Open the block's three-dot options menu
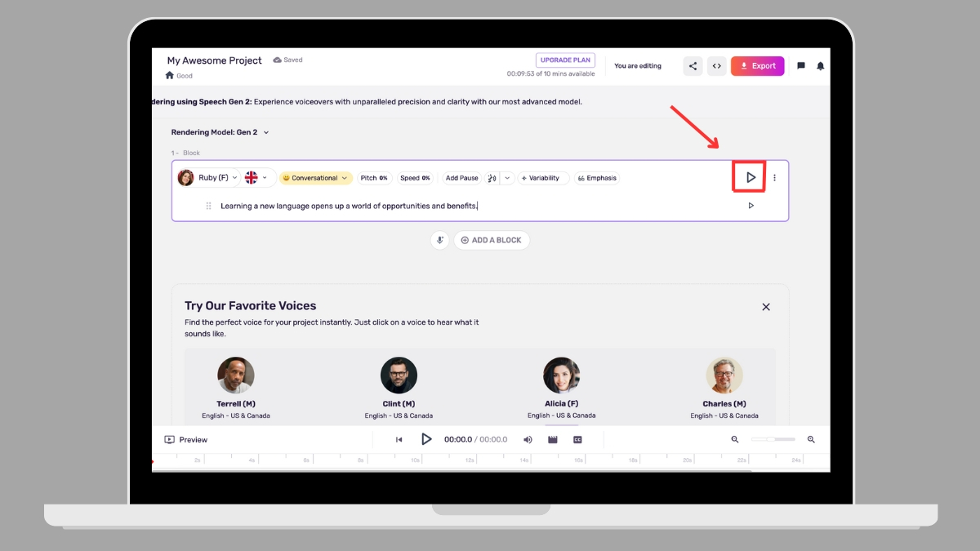 [x=775, y=178]
